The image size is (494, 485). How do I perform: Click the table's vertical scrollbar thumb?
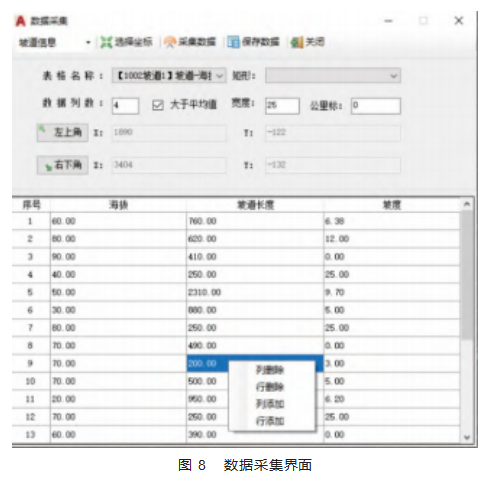point(467,275)
